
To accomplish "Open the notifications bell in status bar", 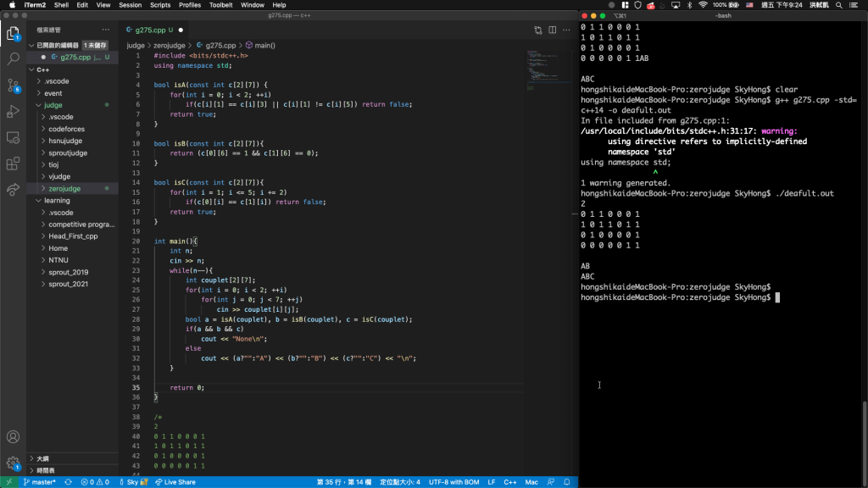I will (x=567, y=482).
